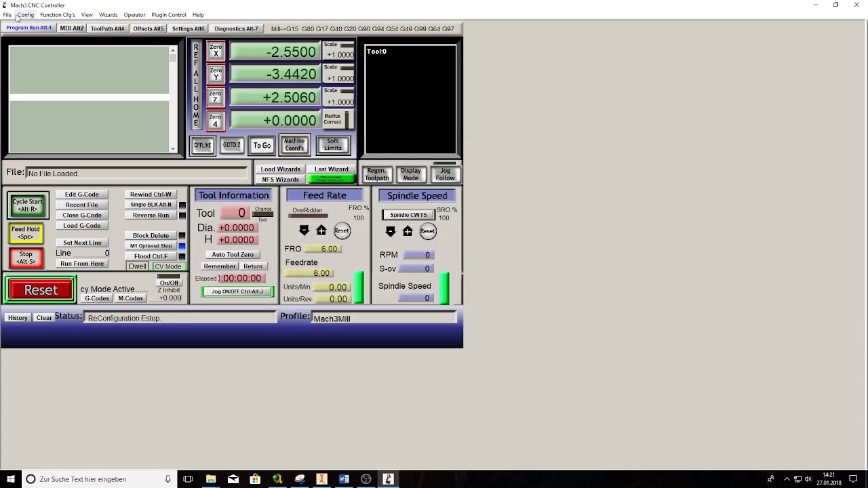Click Run From Here

tap(82, 264)
